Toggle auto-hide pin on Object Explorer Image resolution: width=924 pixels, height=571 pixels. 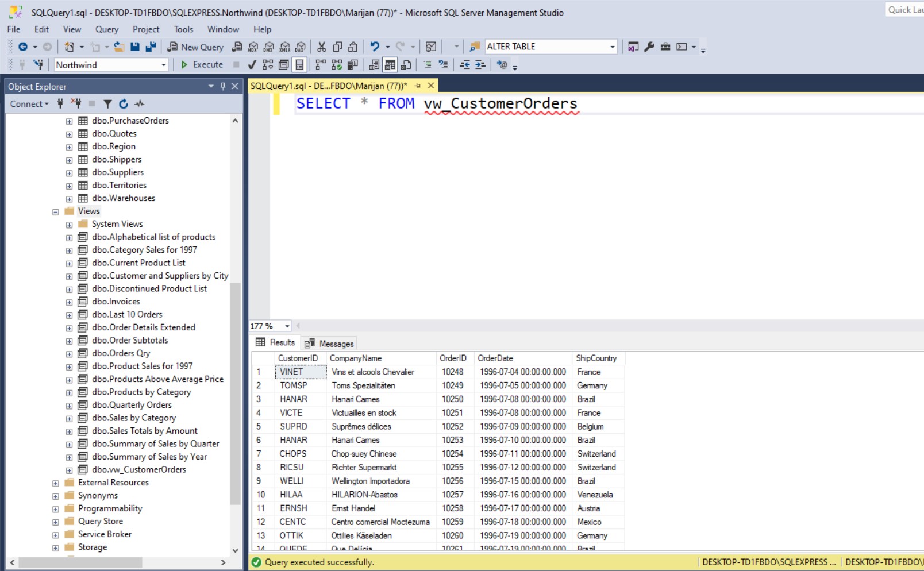(x=223, y=86)
